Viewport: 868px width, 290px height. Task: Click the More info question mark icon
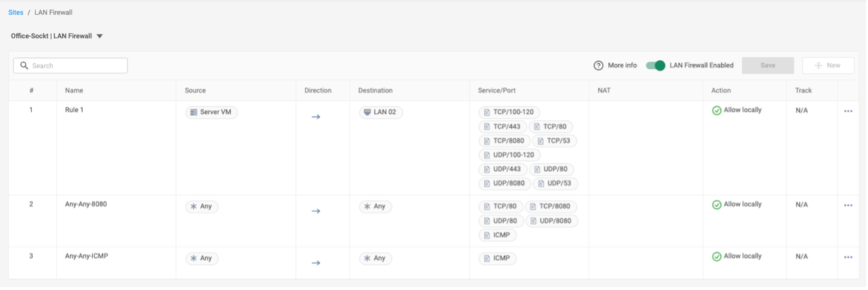(598, 65)
